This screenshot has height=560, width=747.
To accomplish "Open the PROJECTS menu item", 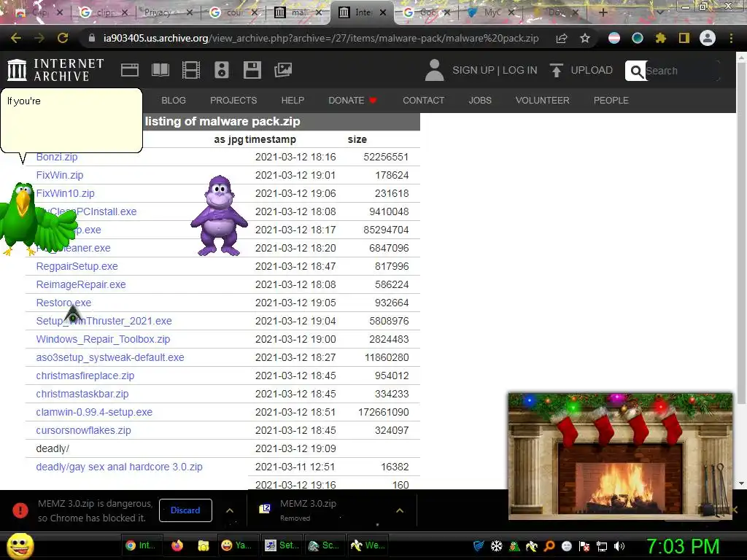I will [x=233, y=101].
